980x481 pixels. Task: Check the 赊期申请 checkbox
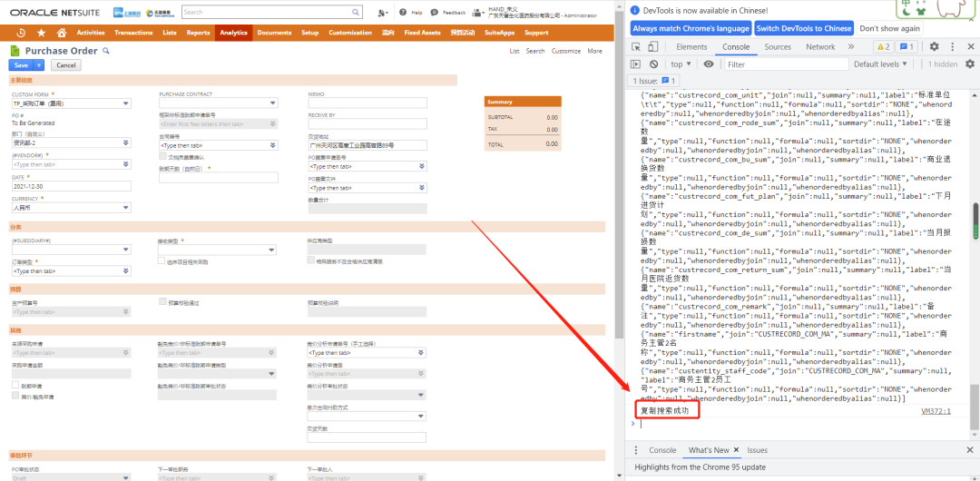pos(16,386)
